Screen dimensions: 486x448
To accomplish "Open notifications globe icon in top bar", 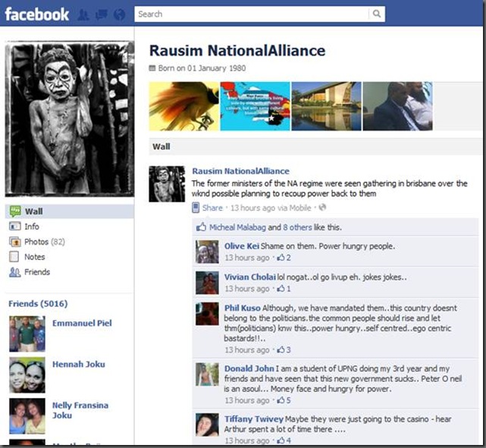I will [x=119, y=14].
